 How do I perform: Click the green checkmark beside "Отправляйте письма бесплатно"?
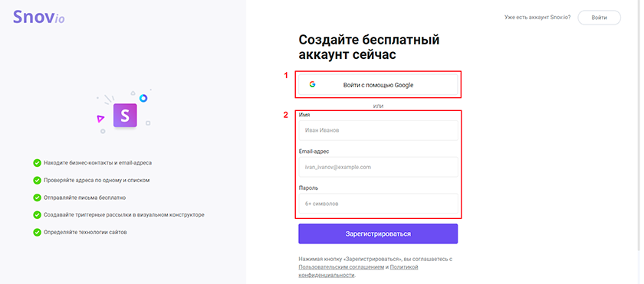(37, 197)
